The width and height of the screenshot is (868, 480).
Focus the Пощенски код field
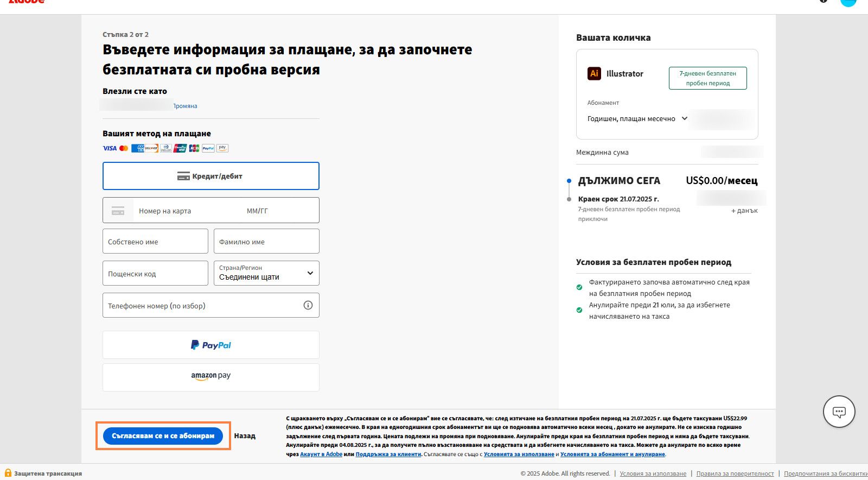pyautogui.click(x=155, y=273)
